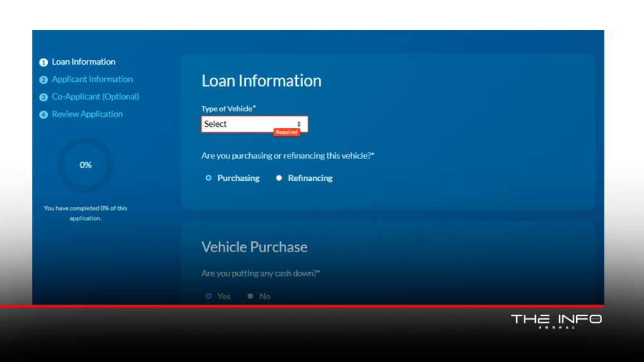Click the step 3 number badge in sidebar
Viewport: 644px width, 362px height.
click(43, 97)
